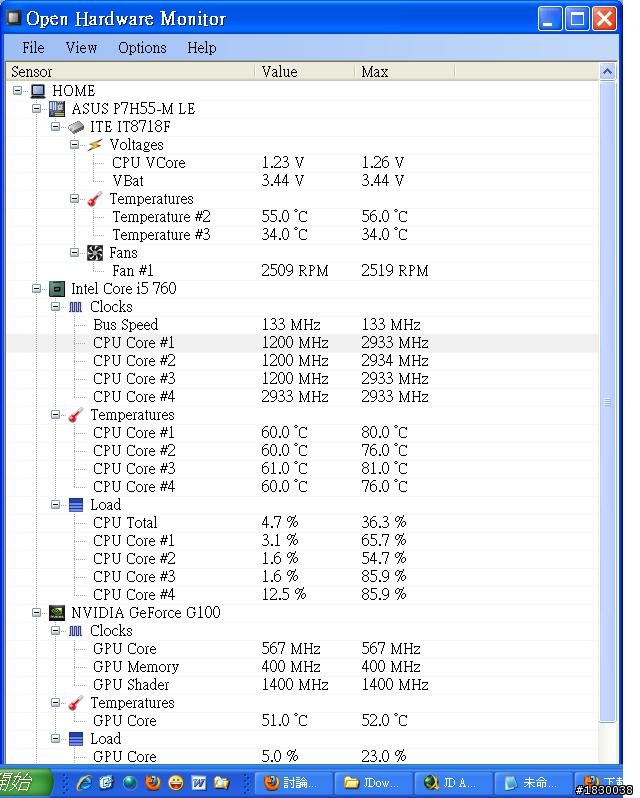Select the CPU Core #4 clock row
Viewport: 640px width, 798px height.
(x=303, y=397)
